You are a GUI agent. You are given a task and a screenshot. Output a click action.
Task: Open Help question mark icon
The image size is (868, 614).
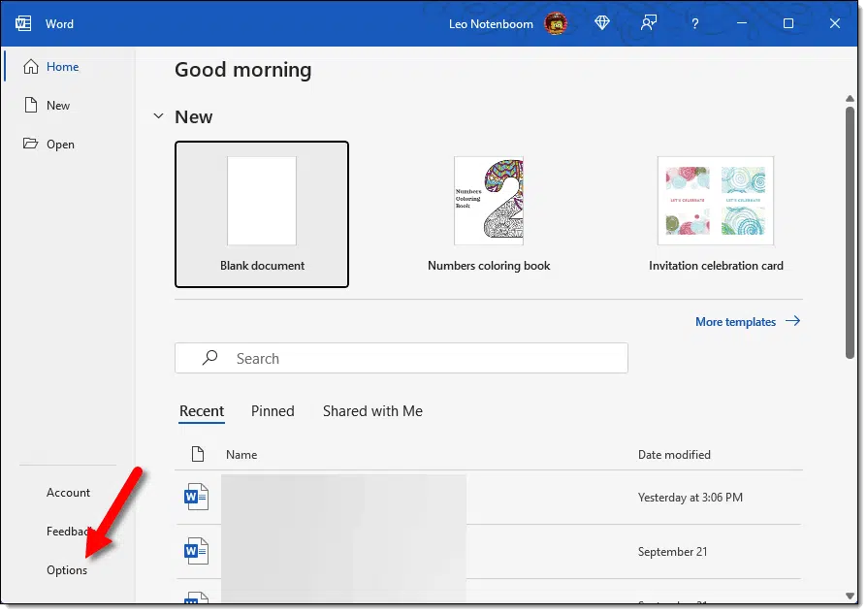tap(694, 24)
